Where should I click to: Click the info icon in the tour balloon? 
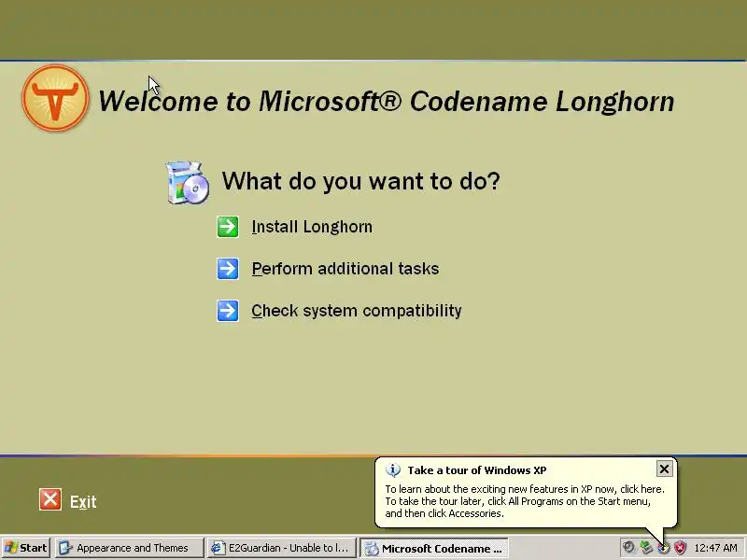[x=392, y=470]
